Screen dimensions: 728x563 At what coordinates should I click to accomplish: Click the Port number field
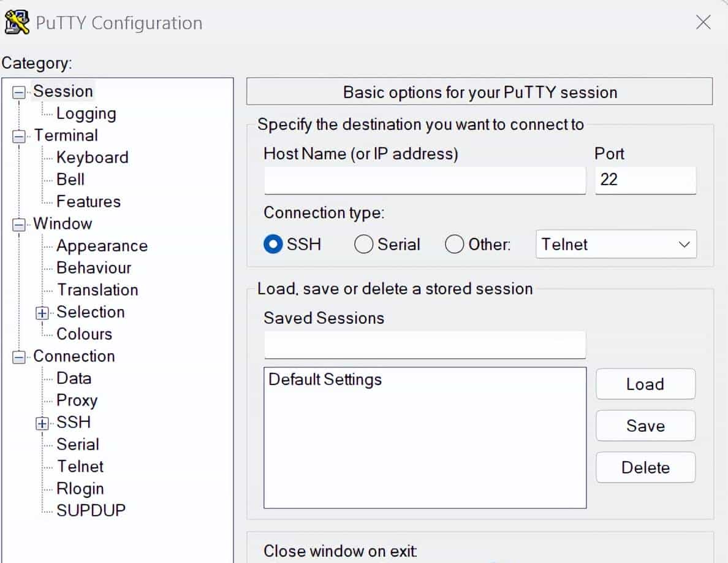coord(645,180)
